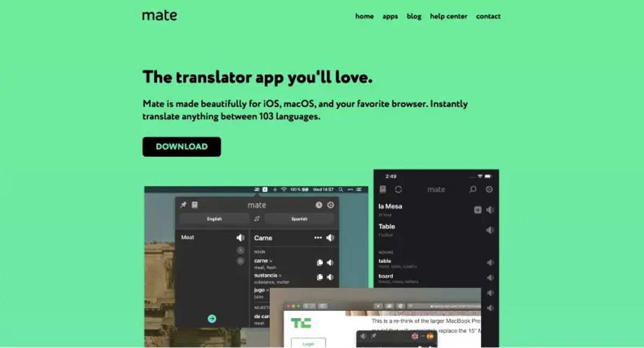Open the help center nav link
This screenshot has height=348, width=644.
449,16
